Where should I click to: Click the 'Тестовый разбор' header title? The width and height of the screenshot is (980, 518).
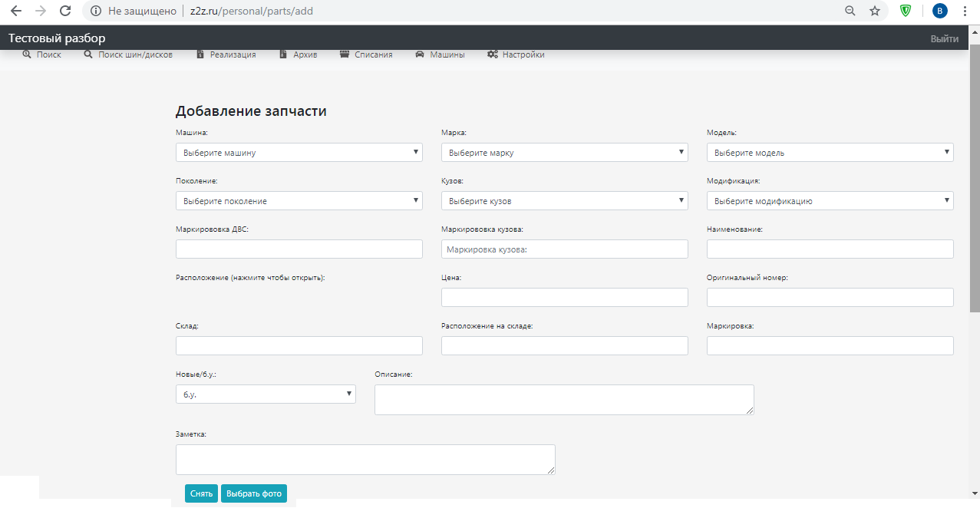(x=57, y=38)
